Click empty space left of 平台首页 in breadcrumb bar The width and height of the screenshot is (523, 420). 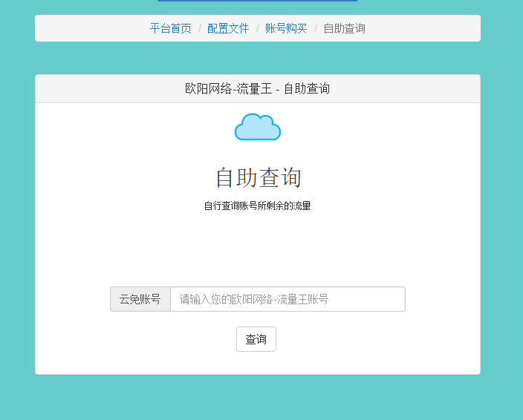[89, 28]
